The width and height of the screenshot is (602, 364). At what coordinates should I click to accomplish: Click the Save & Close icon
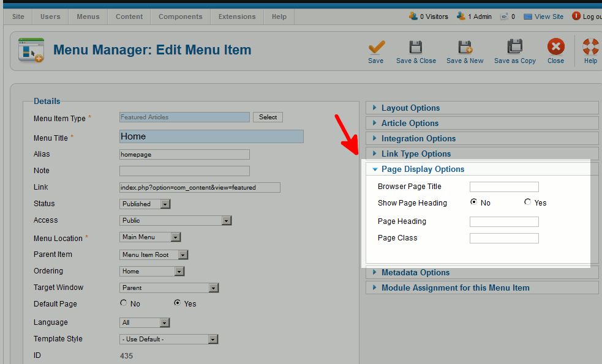click(x=416, y=47)
